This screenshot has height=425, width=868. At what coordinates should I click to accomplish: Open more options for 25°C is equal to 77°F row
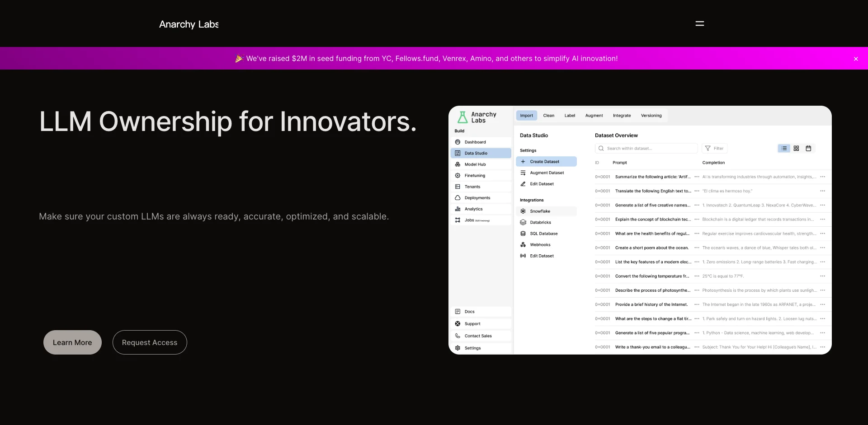[822, 276]
